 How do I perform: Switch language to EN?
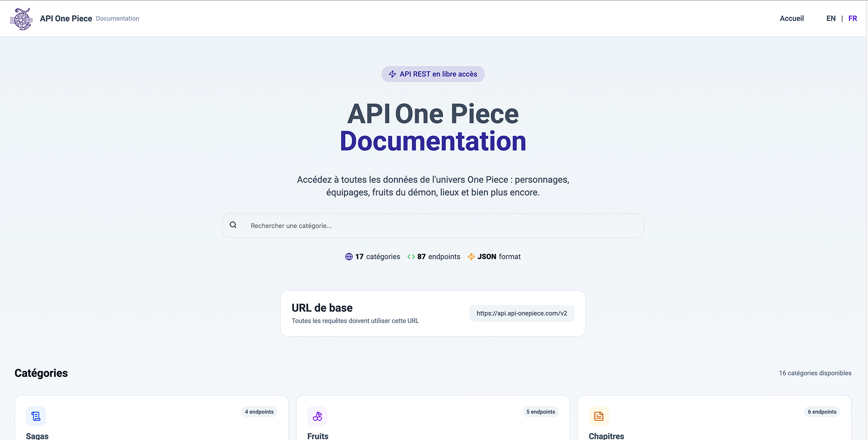click(x=831, y=19)
